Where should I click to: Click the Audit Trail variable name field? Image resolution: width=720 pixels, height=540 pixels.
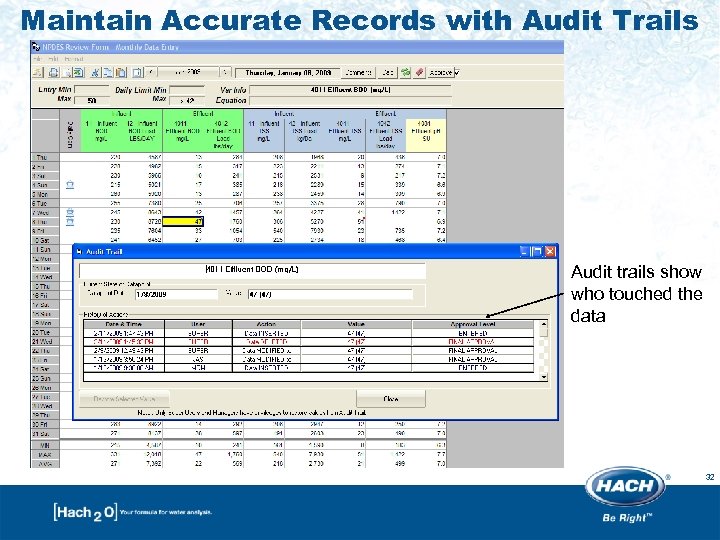[x=252, y=270]
